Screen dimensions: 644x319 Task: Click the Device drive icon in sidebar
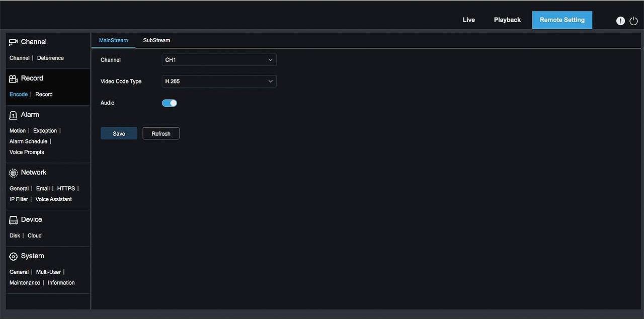point(13,219)
